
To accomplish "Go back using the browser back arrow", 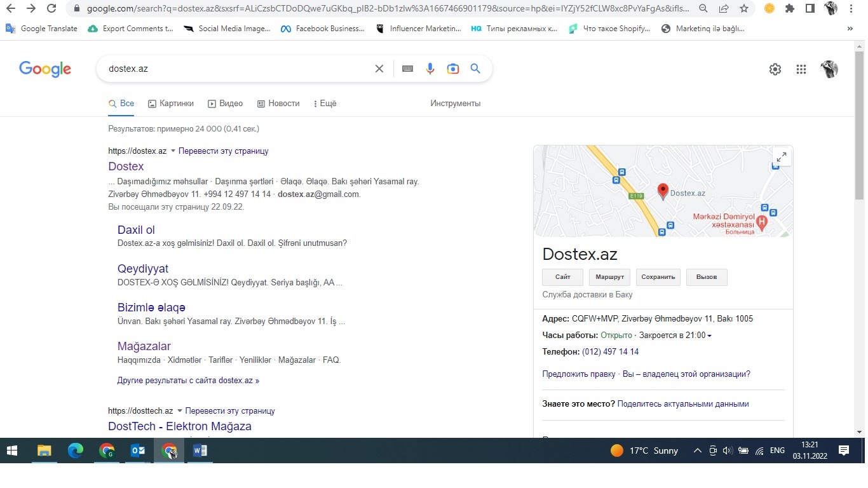I will coord(10,9).
